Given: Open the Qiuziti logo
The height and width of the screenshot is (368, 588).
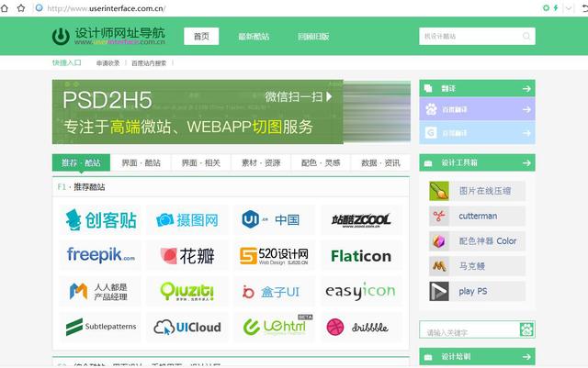Looking at the screenshot, I should point(187,291).
